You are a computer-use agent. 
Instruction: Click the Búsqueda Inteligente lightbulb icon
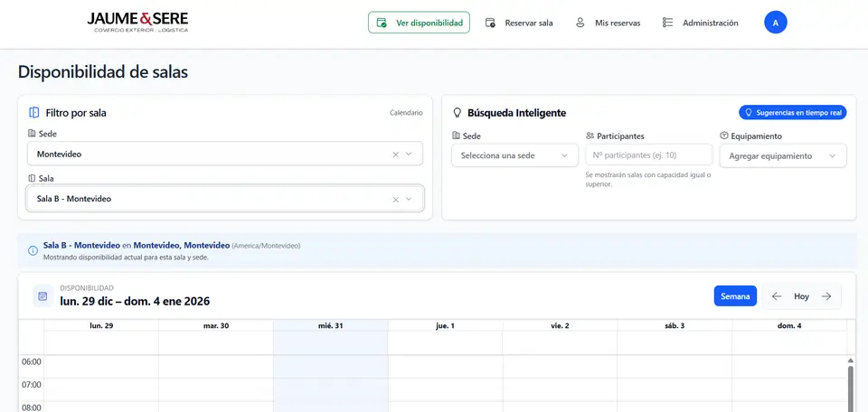[x=458, y=113]
